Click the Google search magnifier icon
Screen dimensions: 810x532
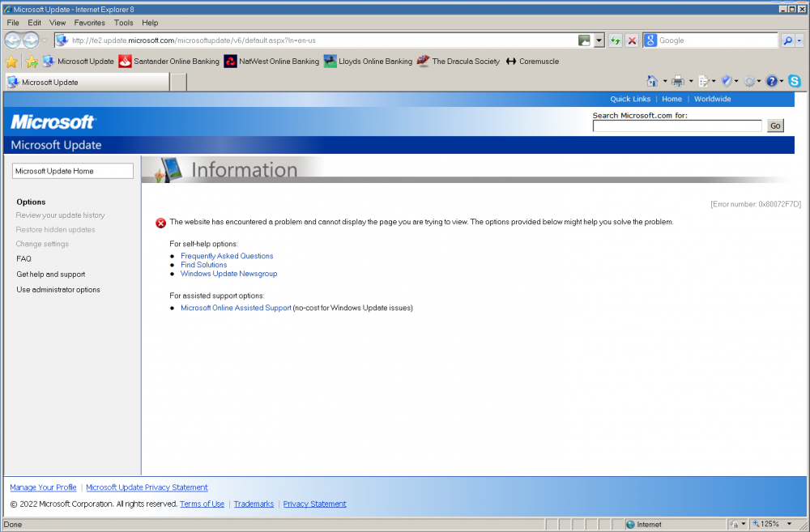[x=787, y=40]
